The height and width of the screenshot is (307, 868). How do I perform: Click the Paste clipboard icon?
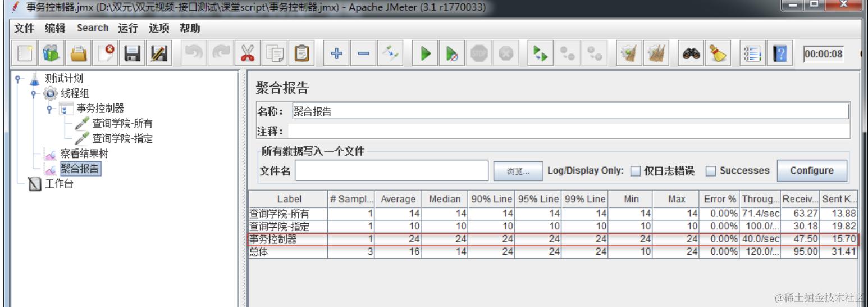coord(303,53)
